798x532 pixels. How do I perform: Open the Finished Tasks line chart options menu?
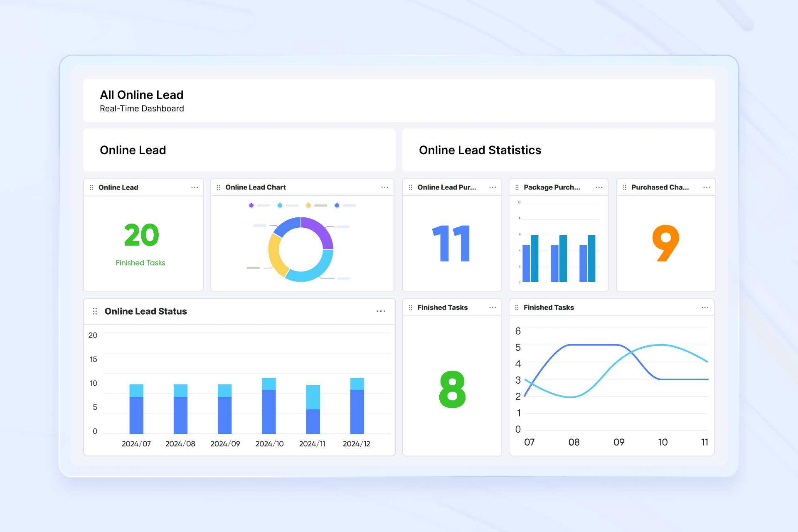point(705,308)
